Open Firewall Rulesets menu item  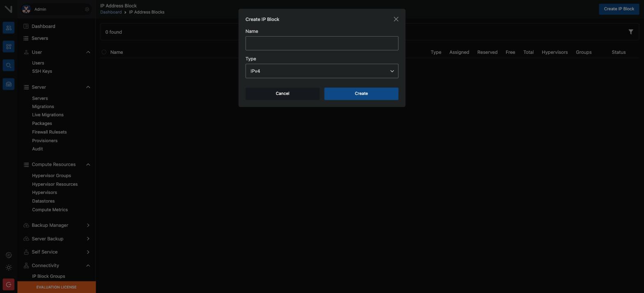click(49, 132)
